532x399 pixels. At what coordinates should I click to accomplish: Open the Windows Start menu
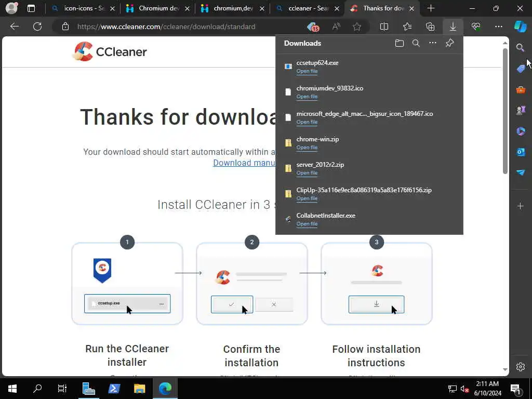coord(12,389)
